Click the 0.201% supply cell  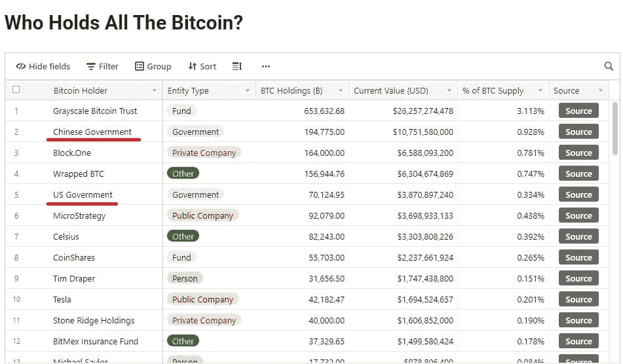(x=503, y=299)
